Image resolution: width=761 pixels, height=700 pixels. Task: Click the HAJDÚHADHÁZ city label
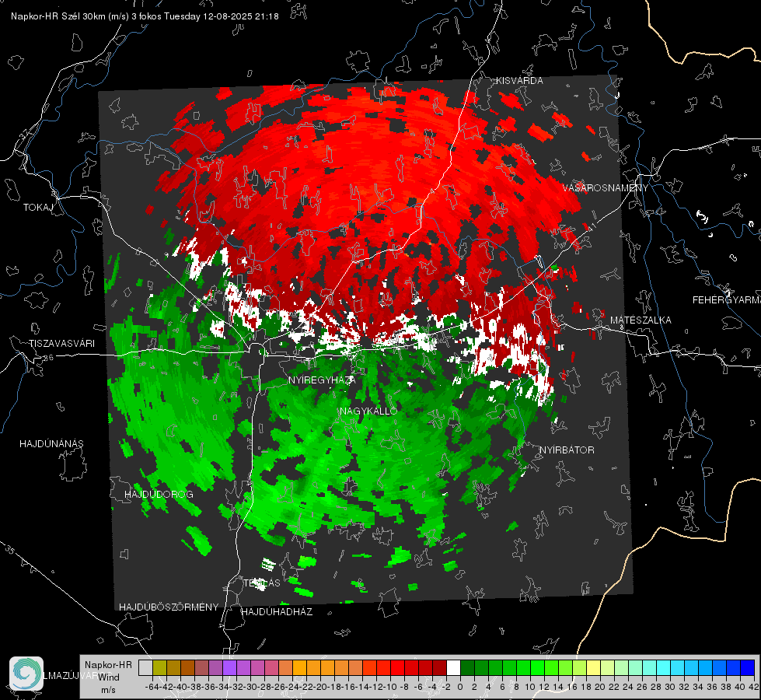[x=277, y=612]
